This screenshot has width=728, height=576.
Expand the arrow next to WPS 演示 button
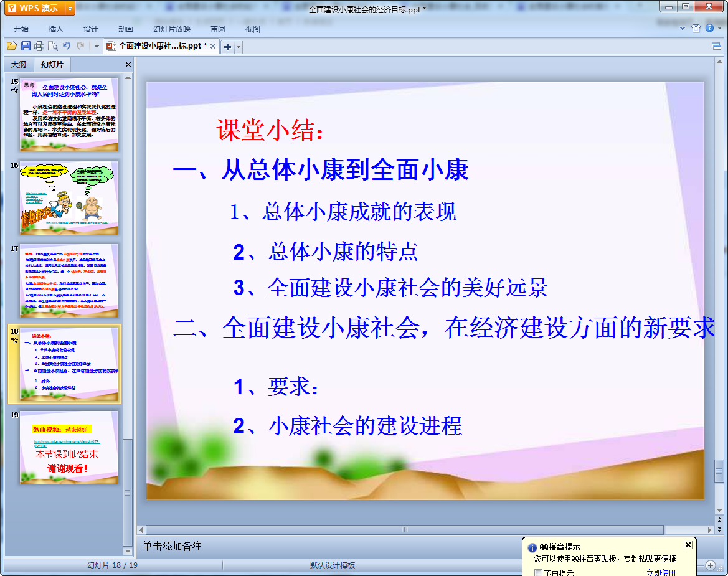click(70, 8)
